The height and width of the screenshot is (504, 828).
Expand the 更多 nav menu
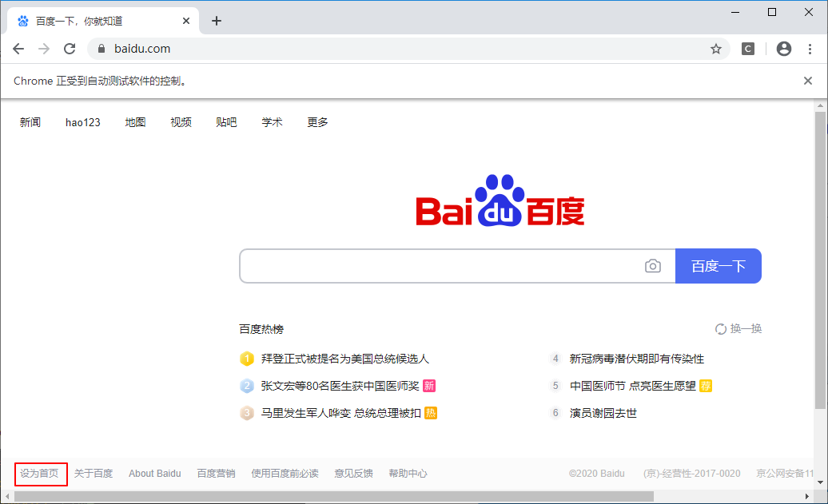pos(317,122)
